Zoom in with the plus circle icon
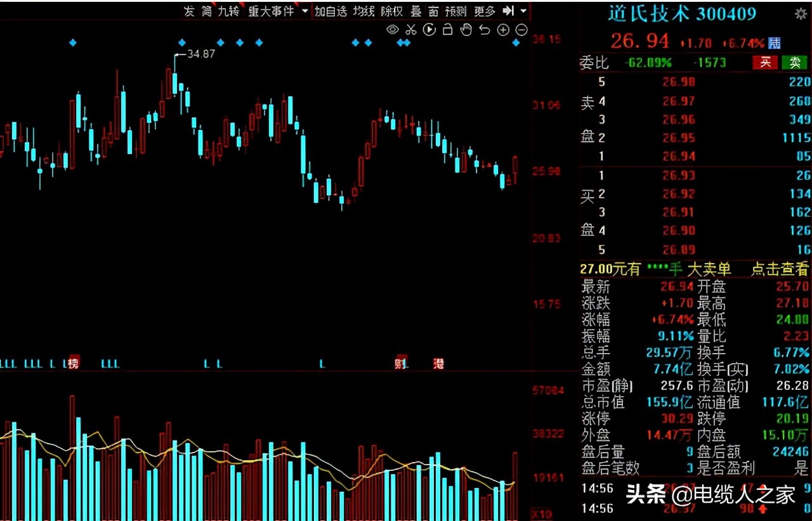 click(x=503, y=29)
